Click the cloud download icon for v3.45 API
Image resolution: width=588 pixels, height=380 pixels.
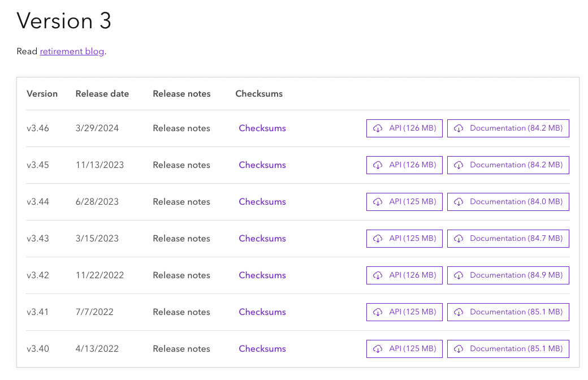pyautogui.click(x=378, y=165)
